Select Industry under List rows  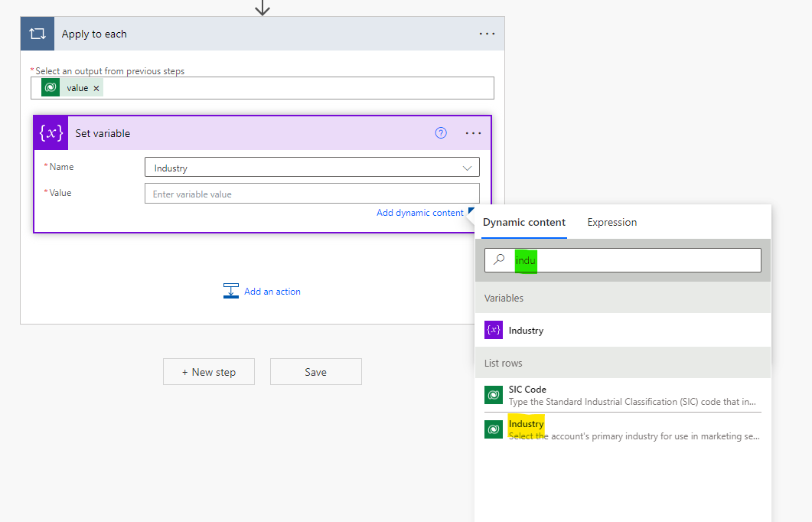click(x=526, y=424)
